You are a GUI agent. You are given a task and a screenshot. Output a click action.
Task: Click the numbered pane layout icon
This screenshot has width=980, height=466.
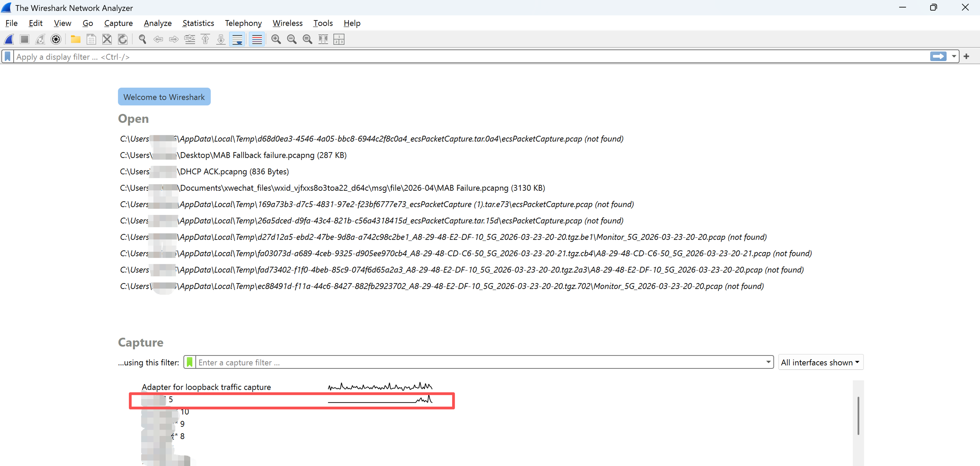[x=339, y=39]
